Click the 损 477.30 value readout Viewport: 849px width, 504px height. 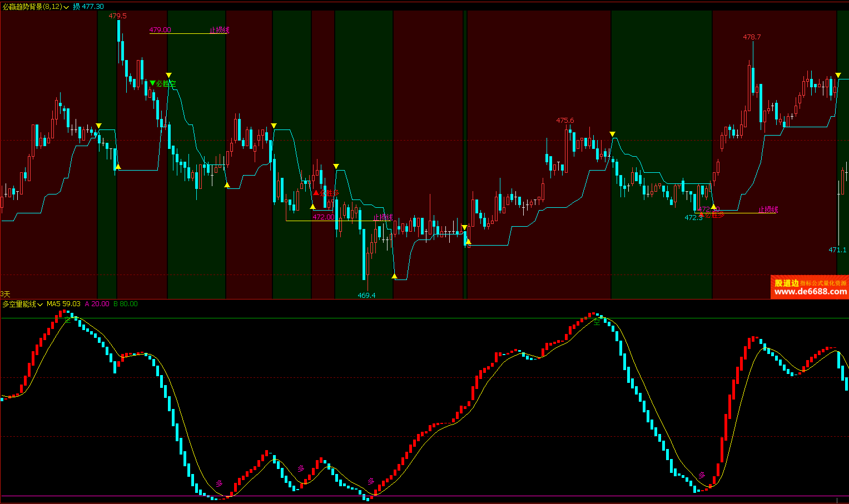pyautogui.click(x=88, y=7)
